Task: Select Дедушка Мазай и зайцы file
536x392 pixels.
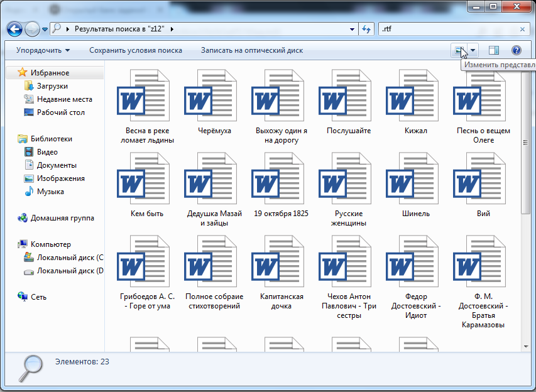Action: tap(214, 190)
